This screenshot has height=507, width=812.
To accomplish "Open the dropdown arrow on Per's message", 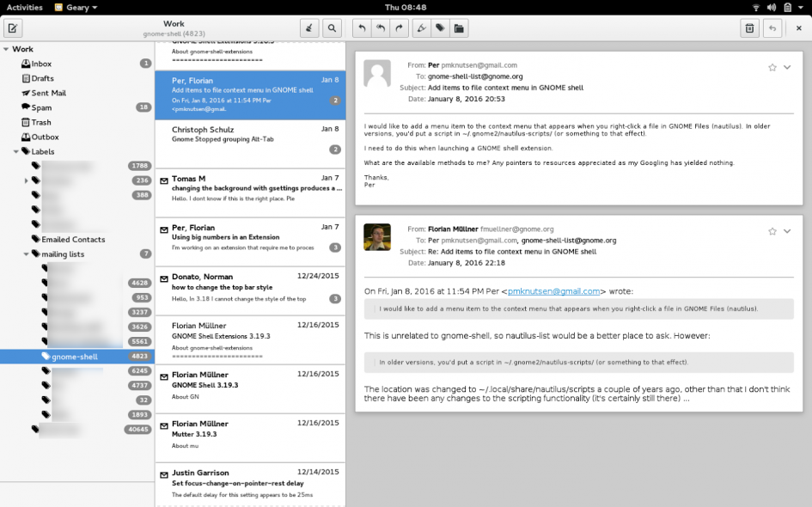I will (788, 69).
